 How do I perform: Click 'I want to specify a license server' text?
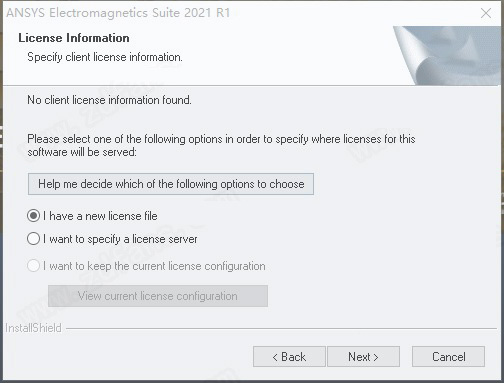[120, 239]
